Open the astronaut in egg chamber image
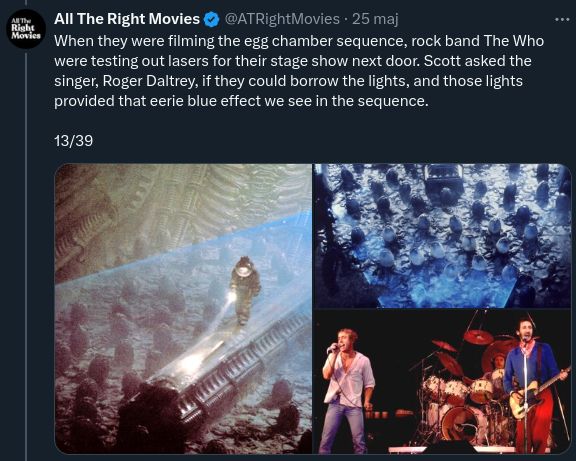This screenshot has width=576, height=461. click(x=183, y=309)
